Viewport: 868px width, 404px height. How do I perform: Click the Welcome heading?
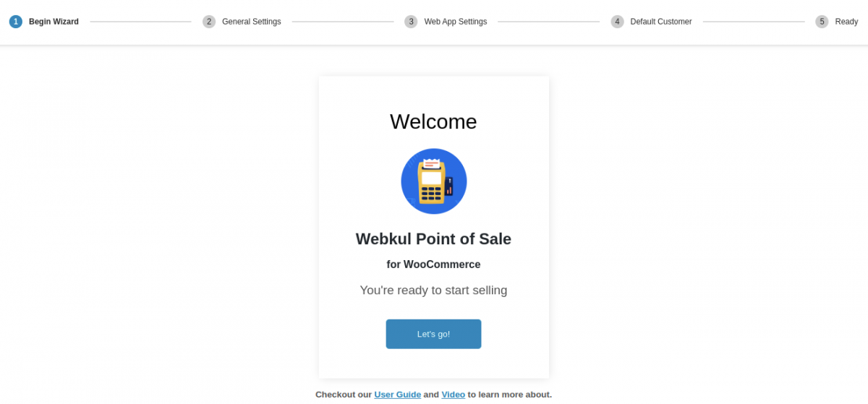point(433,121)
